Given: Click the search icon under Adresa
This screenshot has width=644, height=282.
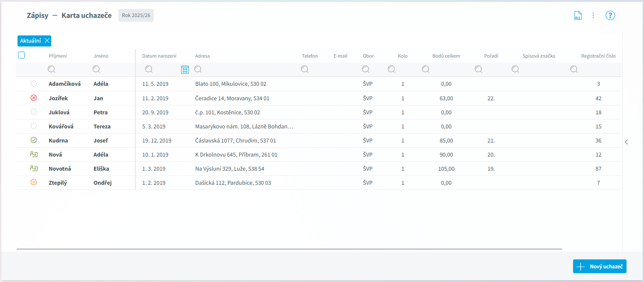Looking at the screenshot, I should click(198, 69).
